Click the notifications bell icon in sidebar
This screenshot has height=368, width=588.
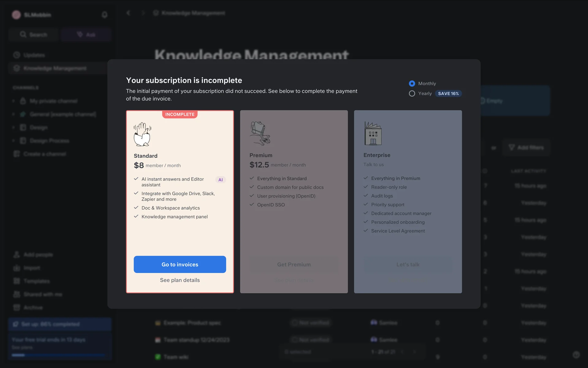click(x=104, y=15)
